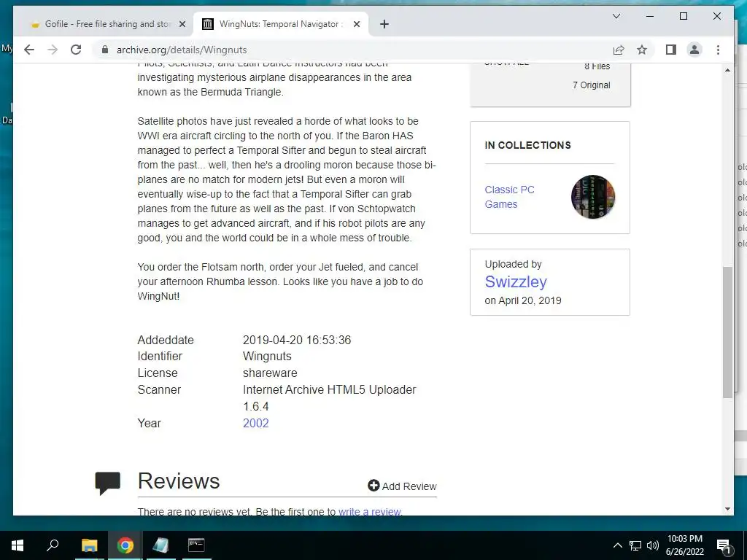Screen dimensions: 747x560
Task: Click License value shareware
Action: (x=270, y=373)
